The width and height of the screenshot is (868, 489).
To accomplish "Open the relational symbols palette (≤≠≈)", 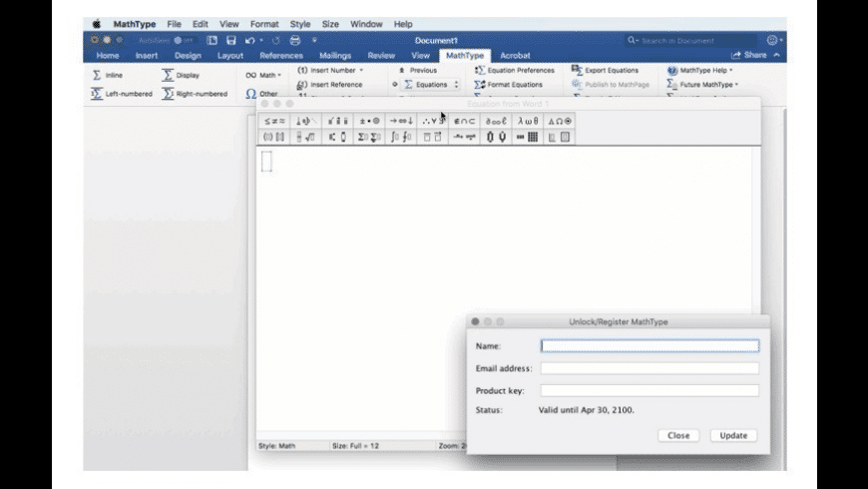I will 274,121.
